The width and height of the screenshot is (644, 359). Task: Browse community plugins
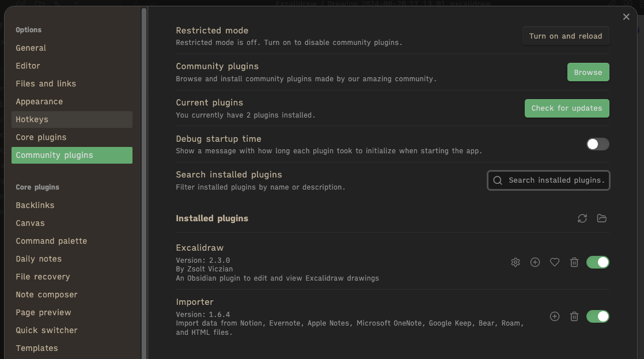coord(588,72)
